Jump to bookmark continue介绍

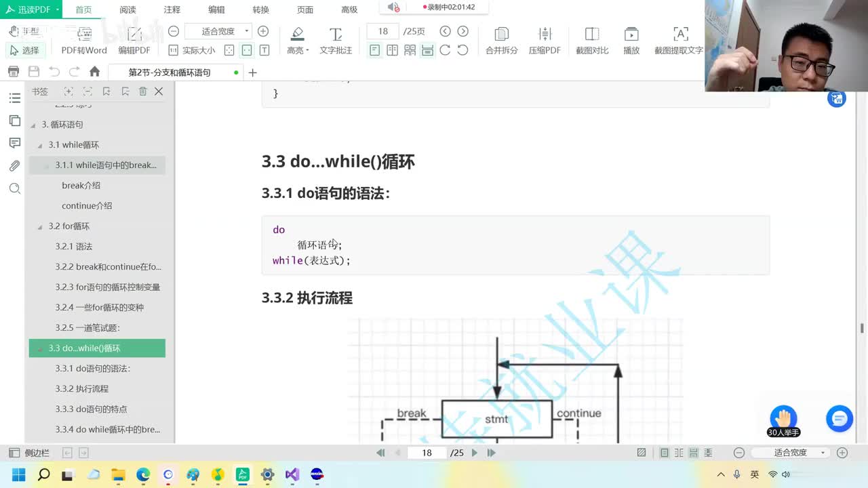(x=87, y=205)
